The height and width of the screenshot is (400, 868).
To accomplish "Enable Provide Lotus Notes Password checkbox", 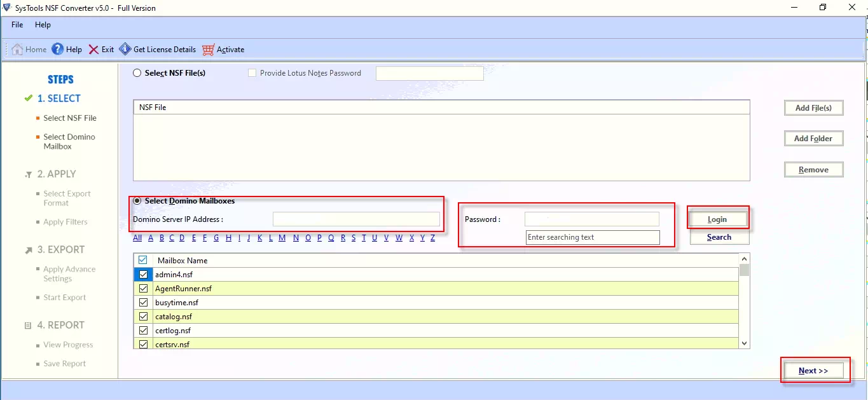I will pos(253,73).
